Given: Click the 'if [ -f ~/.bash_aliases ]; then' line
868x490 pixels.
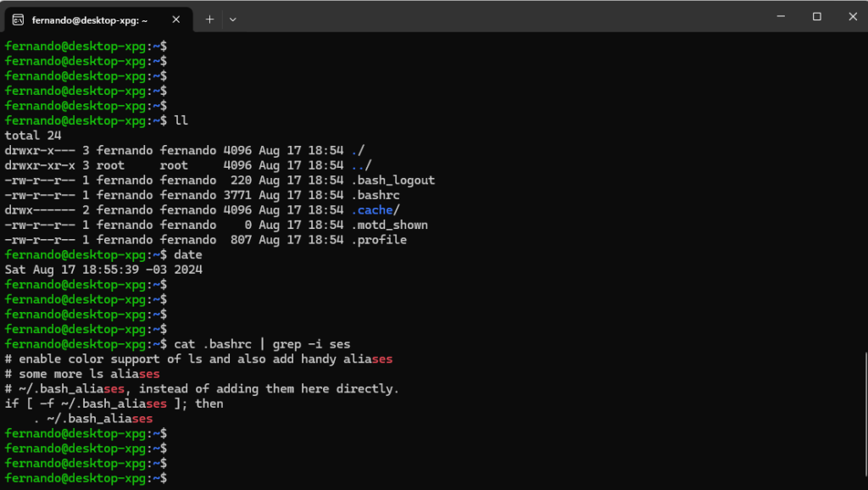Looking at the screenshot, I should tap(114, 404).
